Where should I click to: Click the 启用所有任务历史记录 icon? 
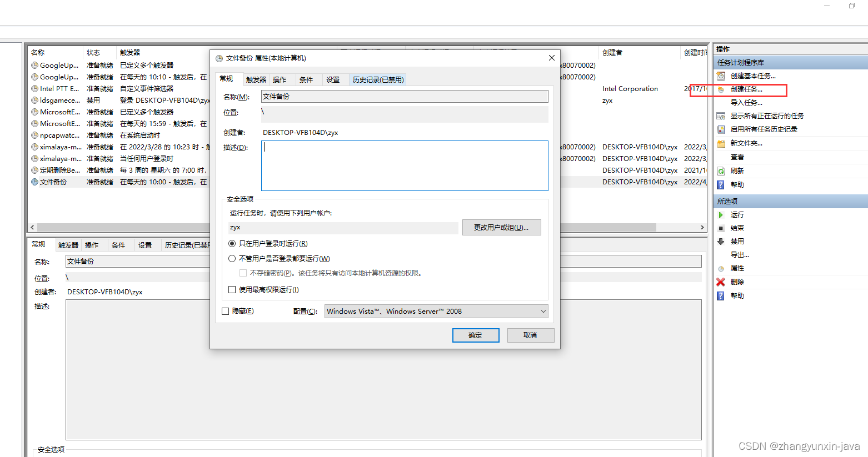(x=721, y=129)
